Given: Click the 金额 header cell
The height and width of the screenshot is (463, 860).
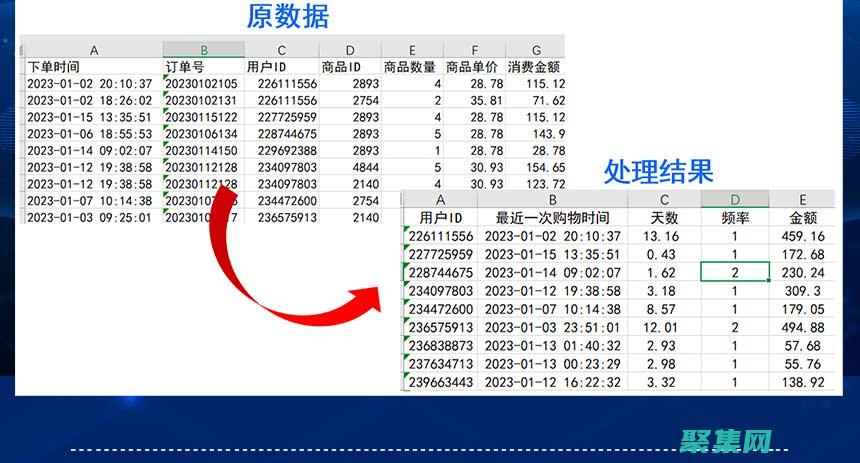Looking at the screenshot, I should click(x=802, y=217).
